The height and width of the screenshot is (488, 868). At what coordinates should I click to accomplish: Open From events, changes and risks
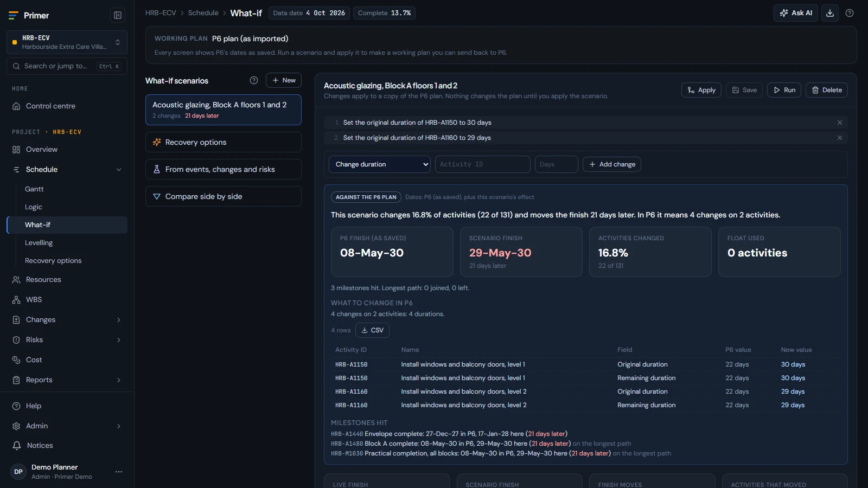click(x=224, y=169)
